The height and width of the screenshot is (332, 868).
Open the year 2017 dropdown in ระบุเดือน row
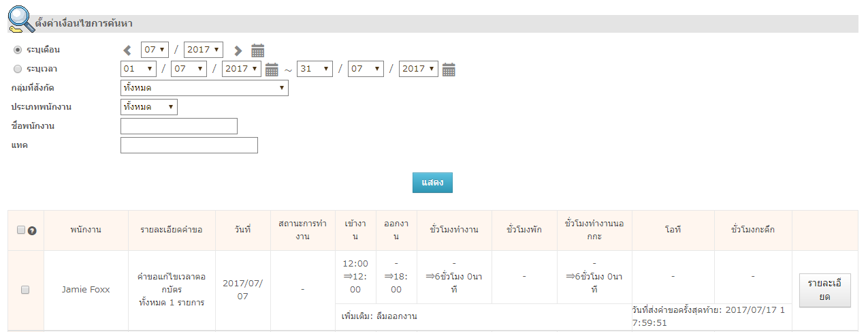tap(203, 50)
